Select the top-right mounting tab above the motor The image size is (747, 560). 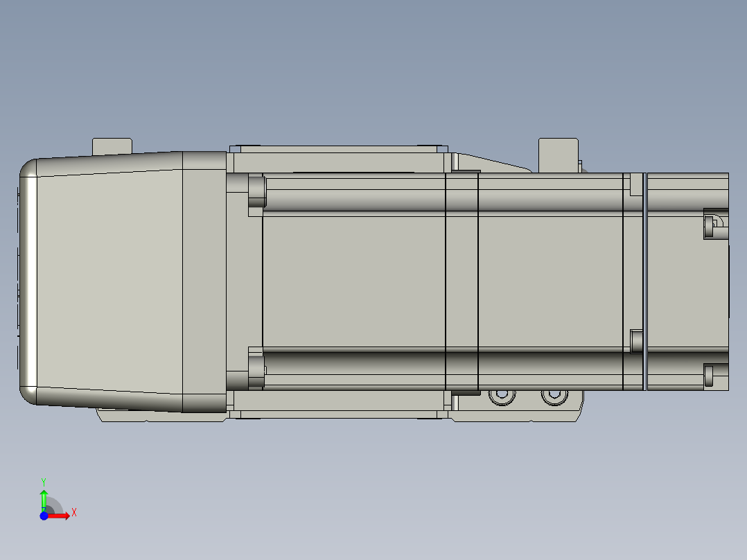pyautogui.click(x=559, y=155)
